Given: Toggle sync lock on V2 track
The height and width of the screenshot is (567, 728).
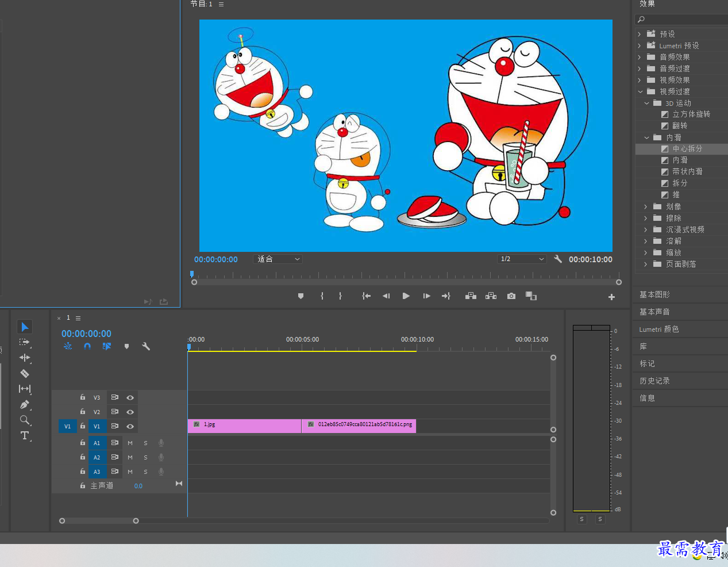Looking at the screenshot, I should pyautogui.click(x=115, y=412).
